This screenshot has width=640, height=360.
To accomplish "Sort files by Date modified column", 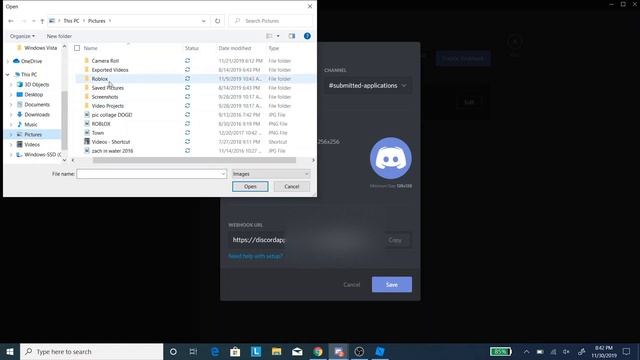I will [x=235, y=48].
